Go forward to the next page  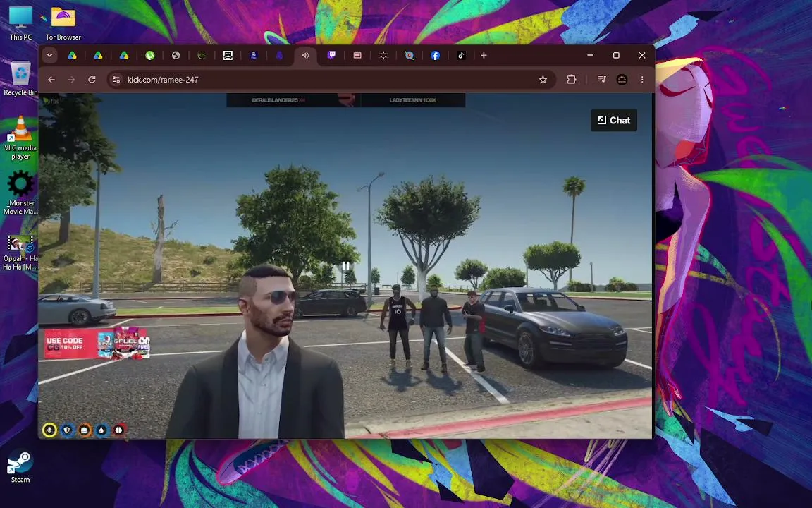(x=71, y=79)
